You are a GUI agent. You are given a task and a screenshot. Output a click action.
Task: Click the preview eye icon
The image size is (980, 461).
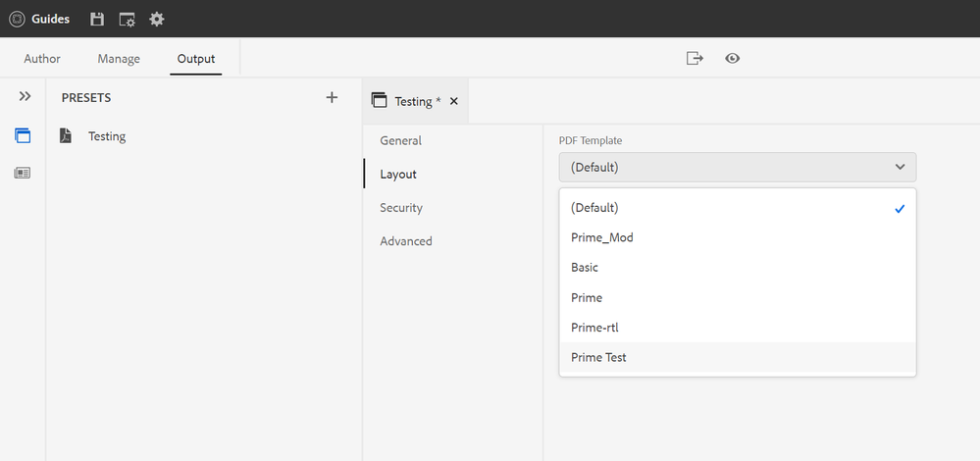point(732,59)
